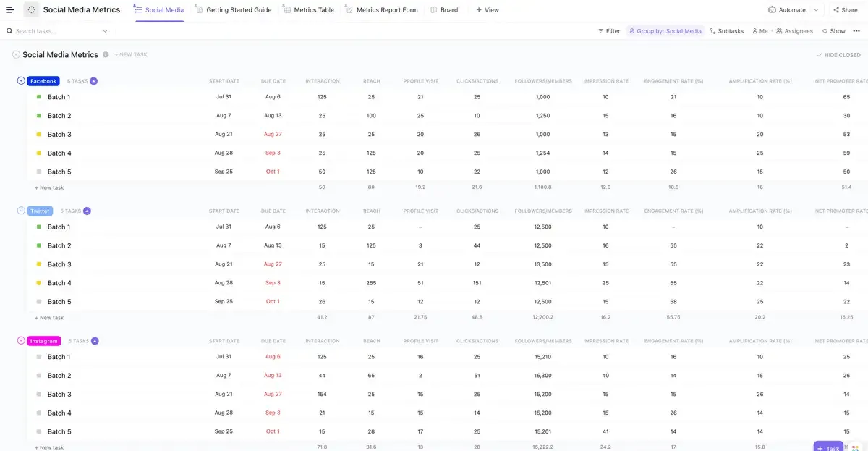The height and width of the screenshot is (451, 868).
Task: Click + NEW TASK beside list title
Action: pos(131,55)
